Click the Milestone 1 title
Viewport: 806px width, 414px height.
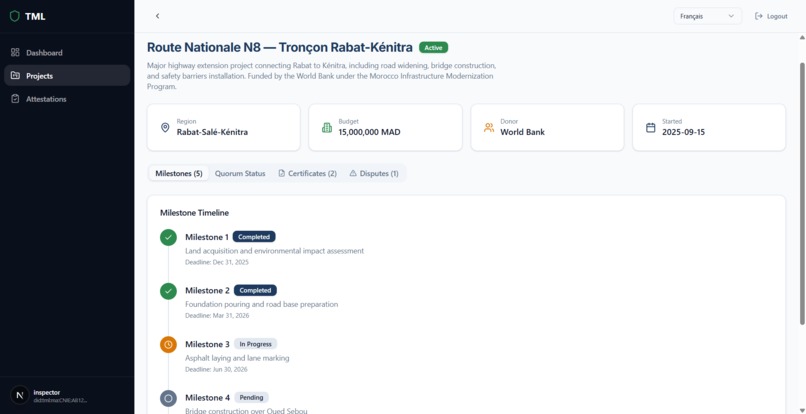click(x=207, y=237)
